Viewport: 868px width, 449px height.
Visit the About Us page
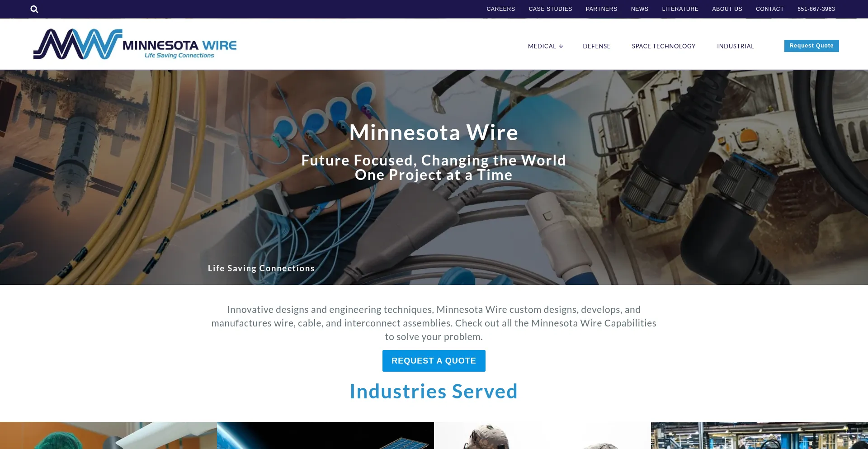coord(727,9)
